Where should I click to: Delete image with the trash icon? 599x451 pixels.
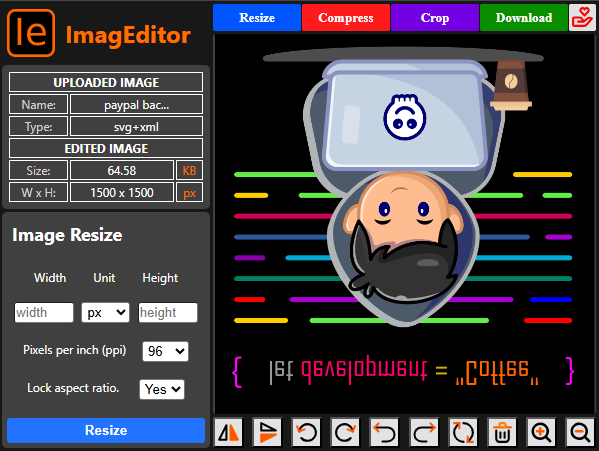(502, 432)
